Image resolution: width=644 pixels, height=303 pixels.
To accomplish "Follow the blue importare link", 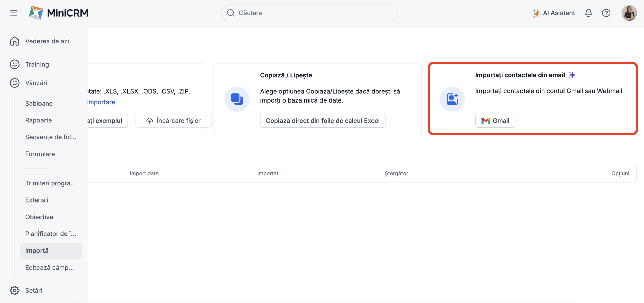I will point(101,102).
